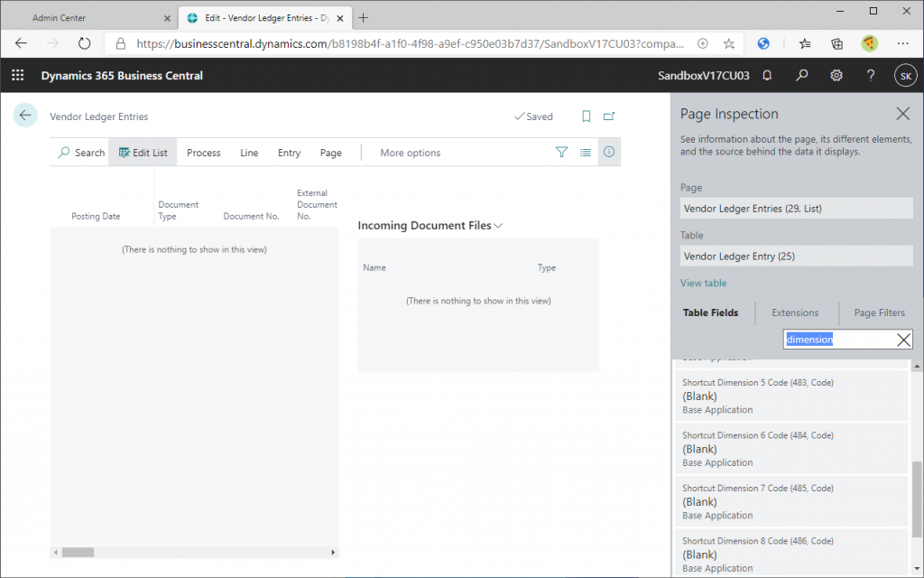Close the Page Inspection pane

coord(902,114)
